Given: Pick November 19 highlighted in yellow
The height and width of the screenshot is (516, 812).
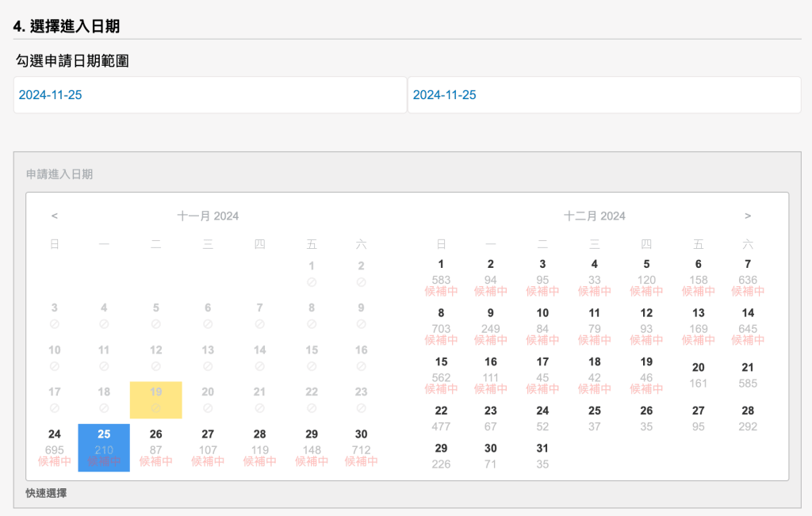Looking at the screenshot, I should (156, 399).
